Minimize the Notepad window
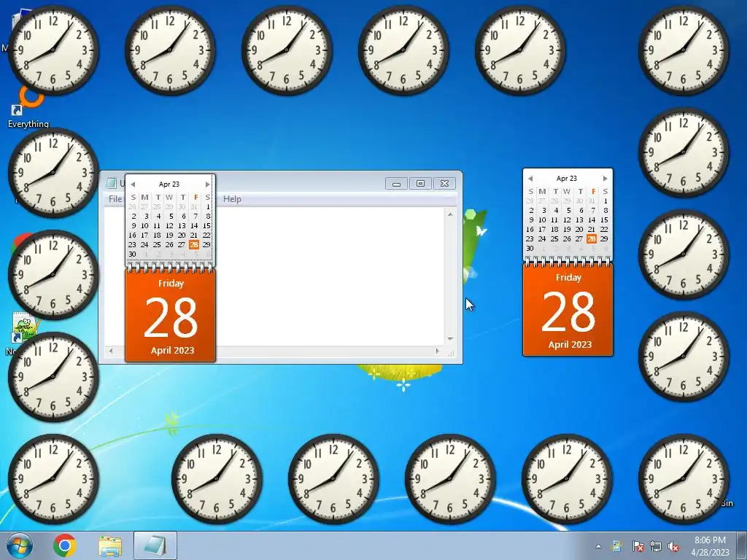 click(396, 183)
